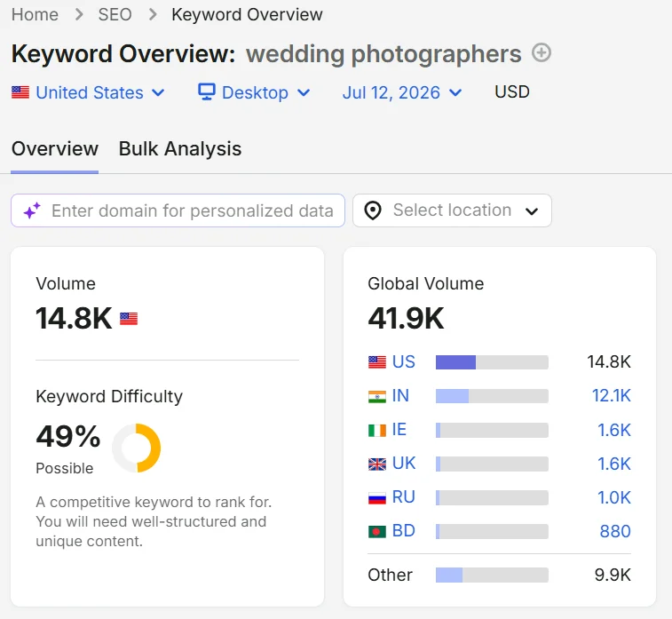672x619 pixels.
Task: Open the SEO breadcrumb link
Action: pos(115,14)
